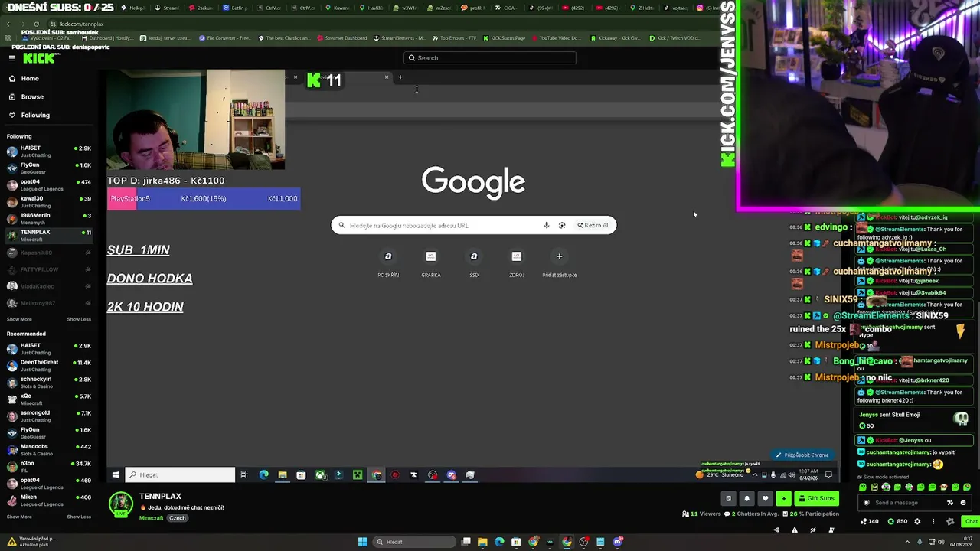Open Windows Start menu on bottom taskbar
Screen dimensions: 980x551
pyautogui.click(x=363, y=542)
